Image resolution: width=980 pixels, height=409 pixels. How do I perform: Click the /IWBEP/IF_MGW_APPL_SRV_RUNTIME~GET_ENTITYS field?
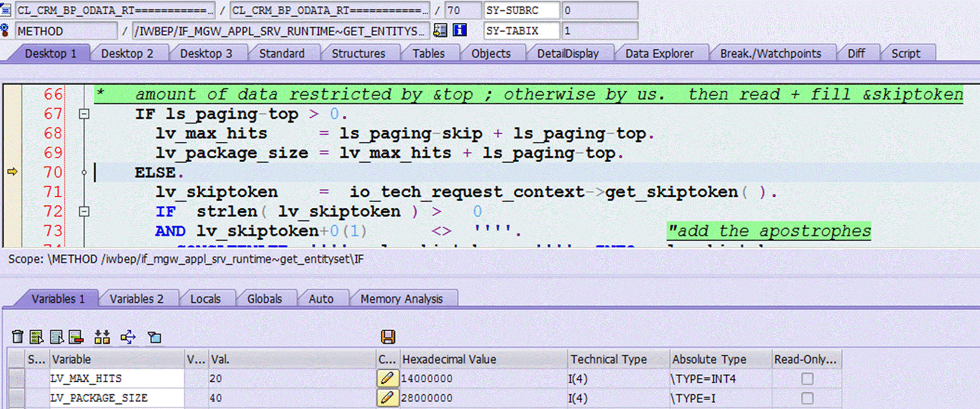[280, 31]
